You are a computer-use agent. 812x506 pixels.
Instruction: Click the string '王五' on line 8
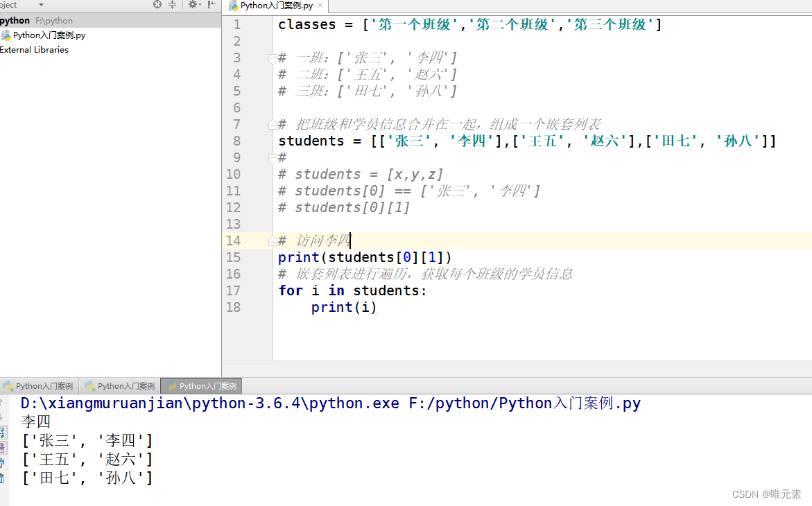pyautogui.click(x=543, y=141)
